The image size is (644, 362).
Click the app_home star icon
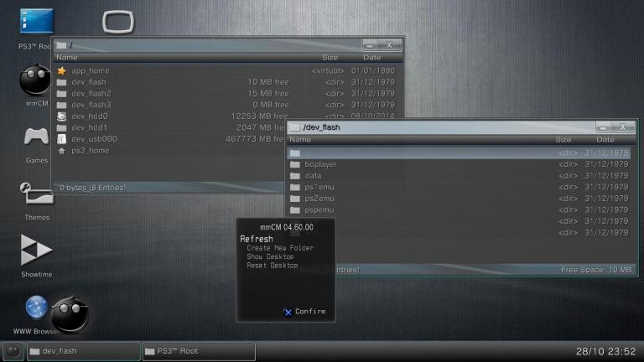pyautogui.click(x=61, y=71)
